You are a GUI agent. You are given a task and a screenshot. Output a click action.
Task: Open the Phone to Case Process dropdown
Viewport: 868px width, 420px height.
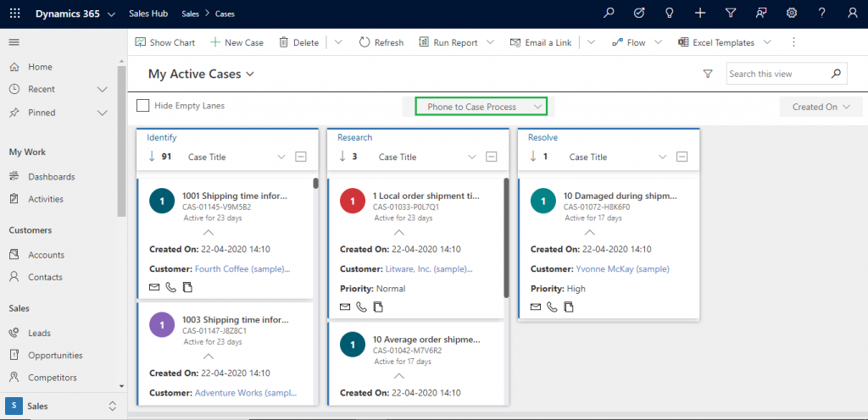pyautogui.click(x=481, y=107)
